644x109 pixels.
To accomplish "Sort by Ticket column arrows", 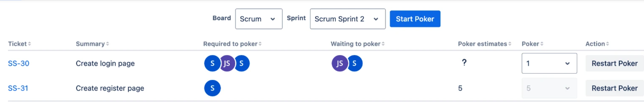I will pos(29,44).
